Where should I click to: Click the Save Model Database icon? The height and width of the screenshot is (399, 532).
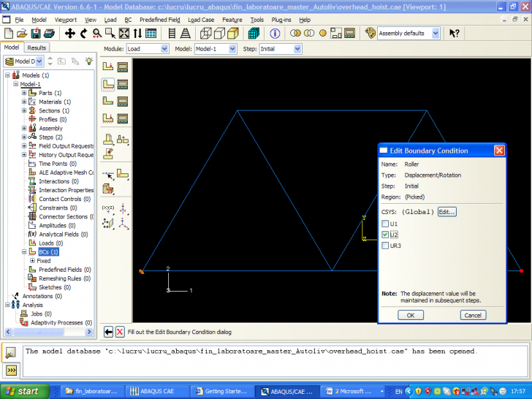point(37,34)
